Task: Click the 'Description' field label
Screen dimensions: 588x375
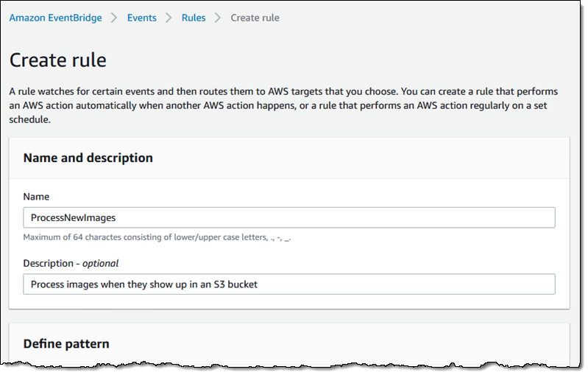Action: [51, 263]
